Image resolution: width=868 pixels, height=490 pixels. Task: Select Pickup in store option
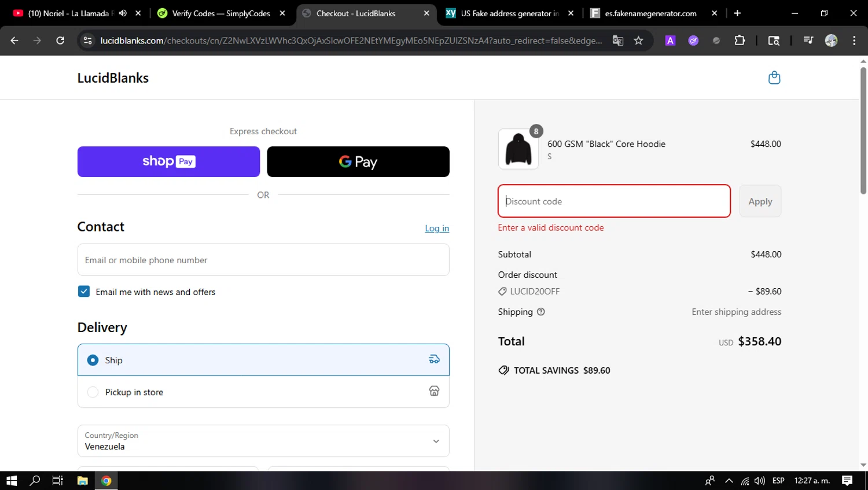click(x=263, y=392)
